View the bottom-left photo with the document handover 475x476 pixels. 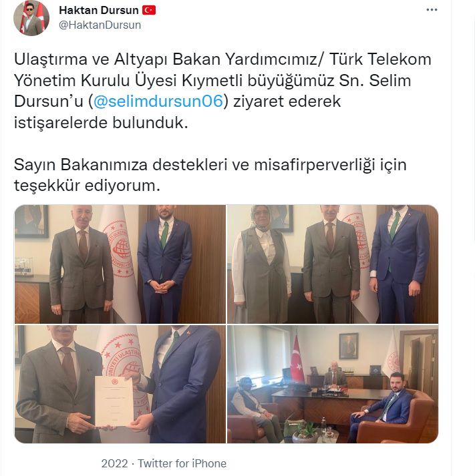coord(120,384)
